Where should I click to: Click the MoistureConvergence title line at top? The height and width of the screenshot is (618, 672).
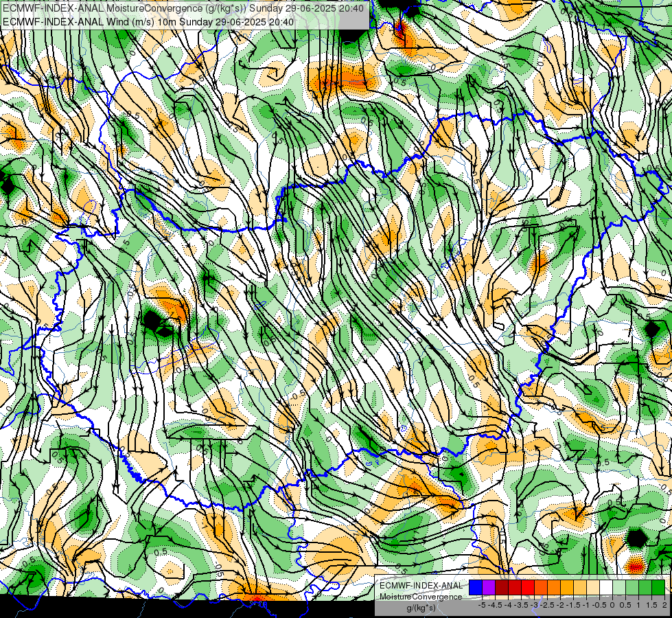183,8
